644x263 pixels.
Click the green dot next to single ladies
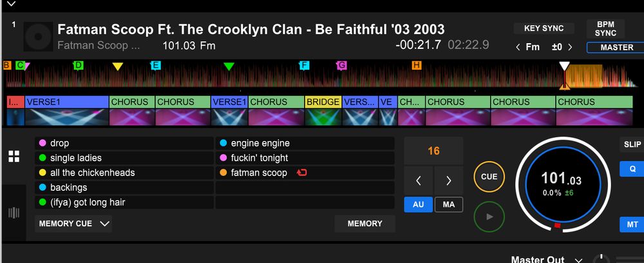(43, 158)
